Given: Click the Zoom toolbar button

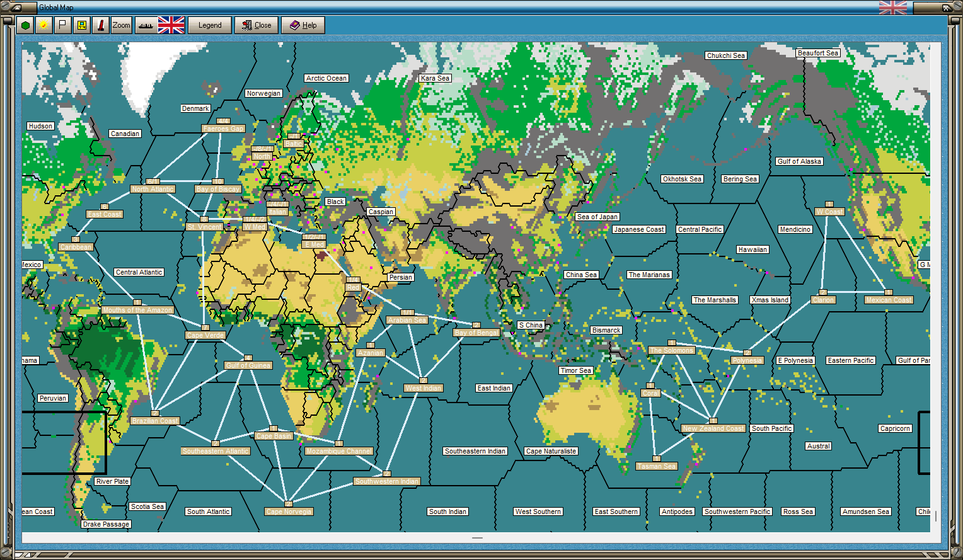Looking at the screenshot, I should click(121, 25).
